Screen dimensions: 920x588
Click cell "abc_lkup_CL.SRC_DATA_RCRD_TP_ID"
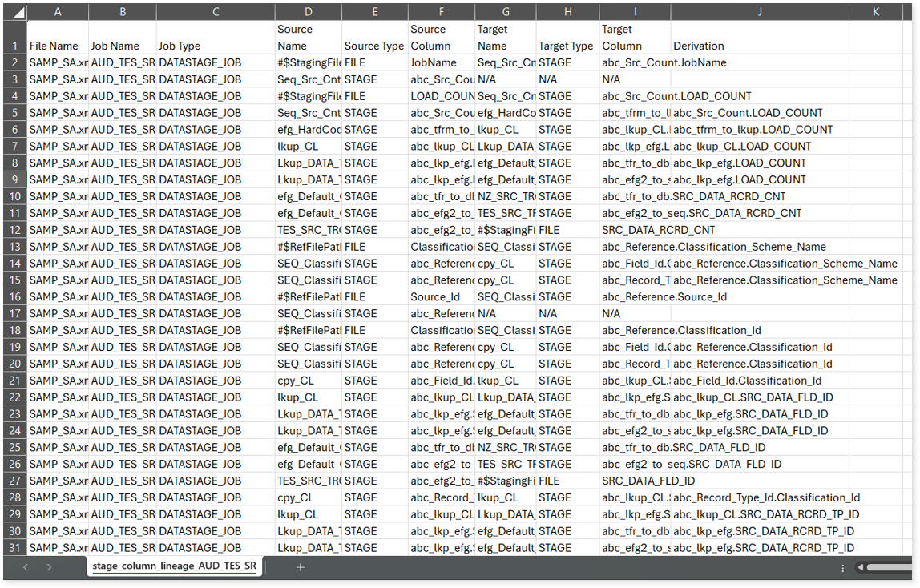[x=760, y=515]
